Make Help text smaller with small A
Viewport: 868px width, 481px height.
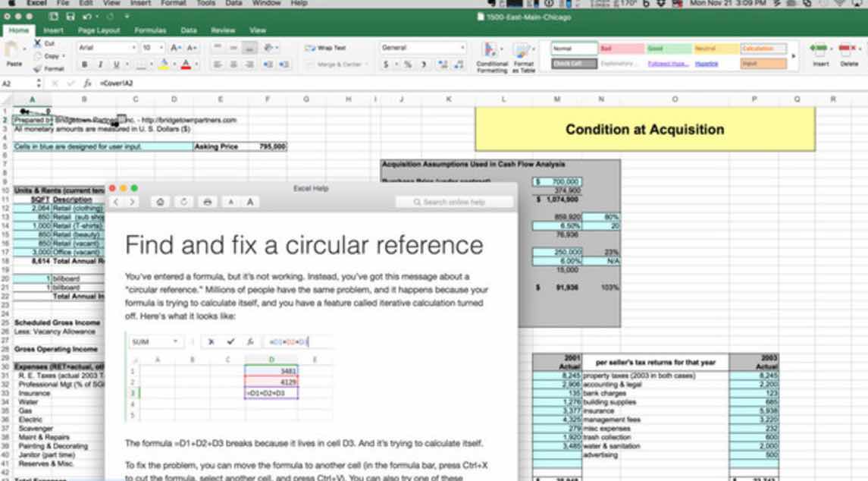[231, 203]
